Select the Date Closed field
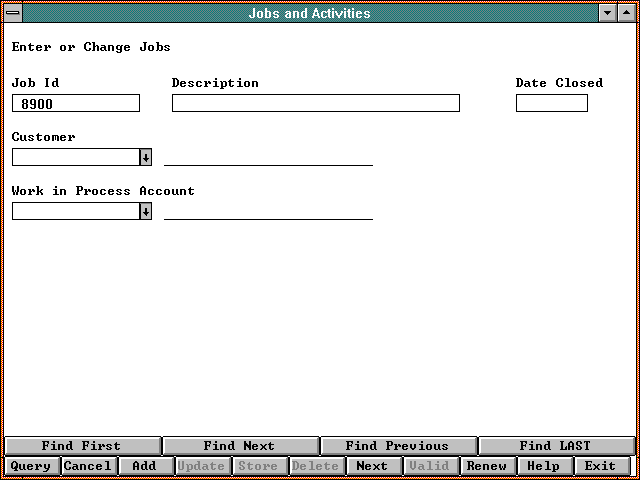 click(551, 103)
